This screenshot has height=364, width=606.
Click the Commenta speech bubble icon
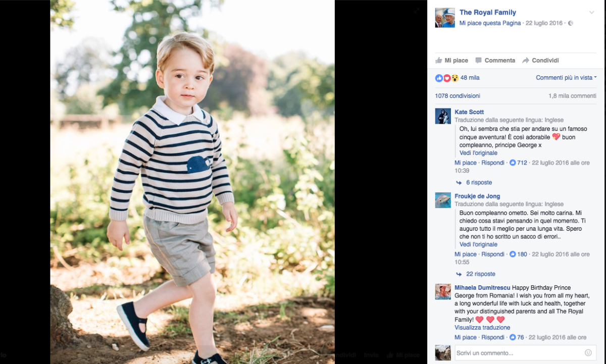pos(478,61)
